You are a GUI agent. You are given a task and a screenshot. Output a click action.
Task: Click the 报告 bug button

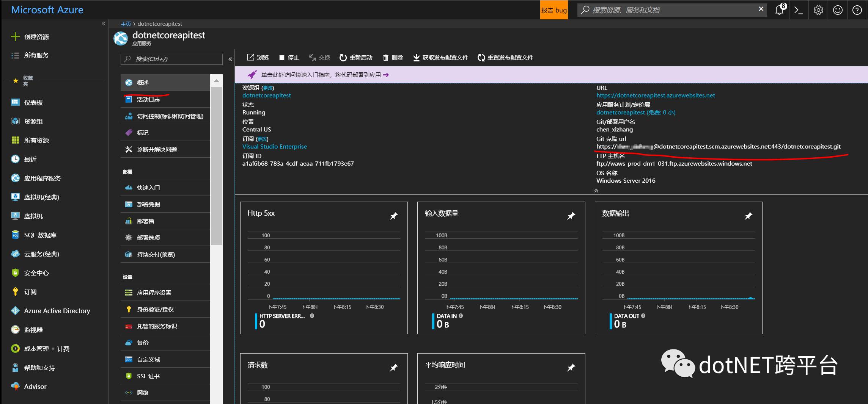pyautogui.click(x=554, y=10)
